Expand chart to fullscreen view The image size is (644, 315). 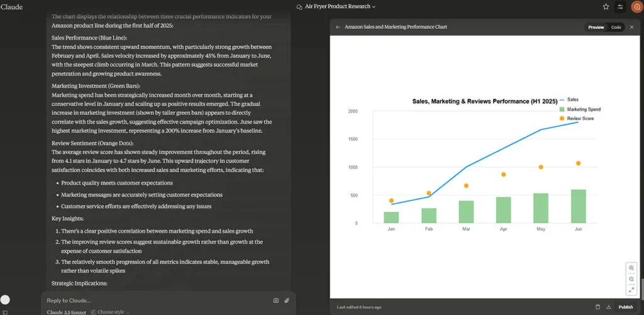[x=631, y=290]
